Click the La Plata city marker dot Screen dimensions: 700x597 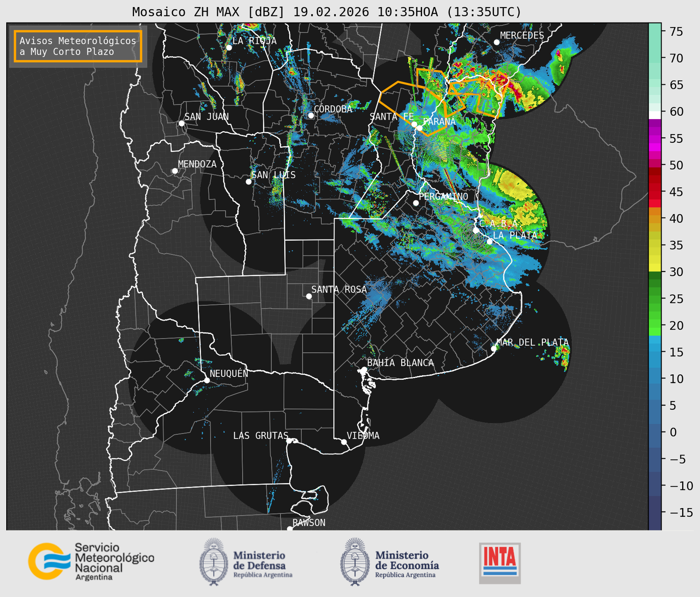pyautogui.click(x=490, y=242)
